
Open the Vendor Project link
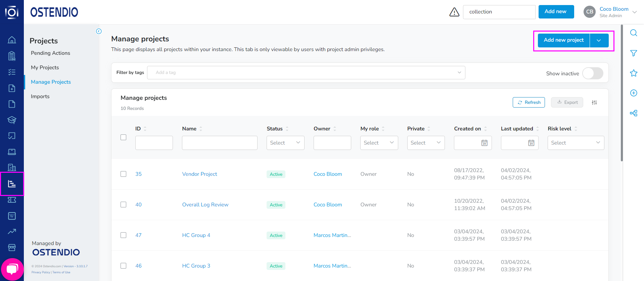coord(200,174)
